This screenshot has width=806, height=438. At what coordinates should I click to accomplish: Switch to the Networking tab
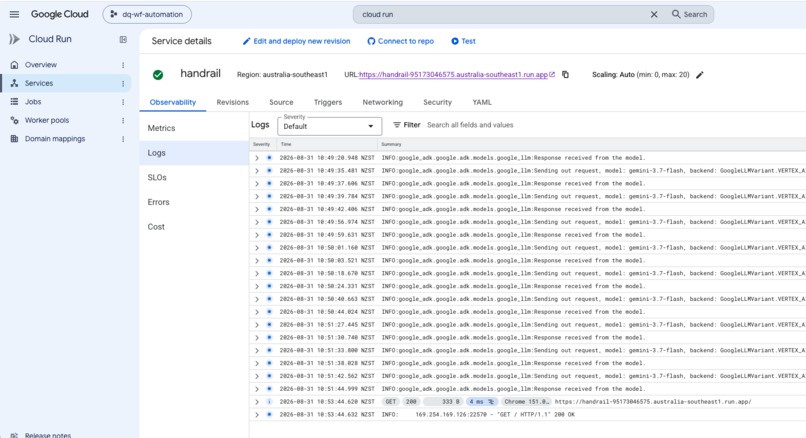coord(382,102)
